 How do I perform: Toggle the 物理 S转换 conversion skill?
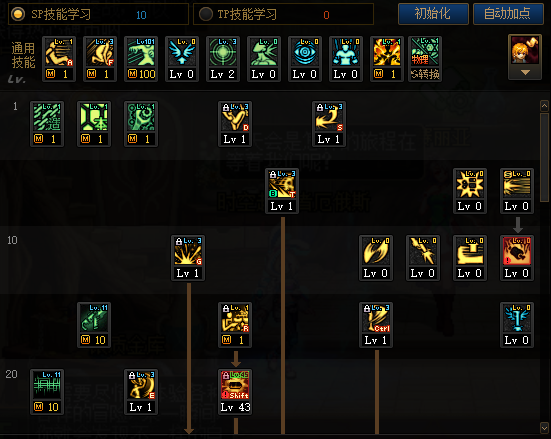click(425, 59)
